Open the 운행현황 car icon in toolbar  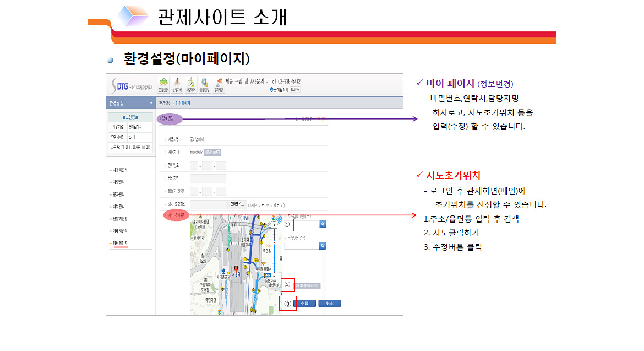[163, 84]
